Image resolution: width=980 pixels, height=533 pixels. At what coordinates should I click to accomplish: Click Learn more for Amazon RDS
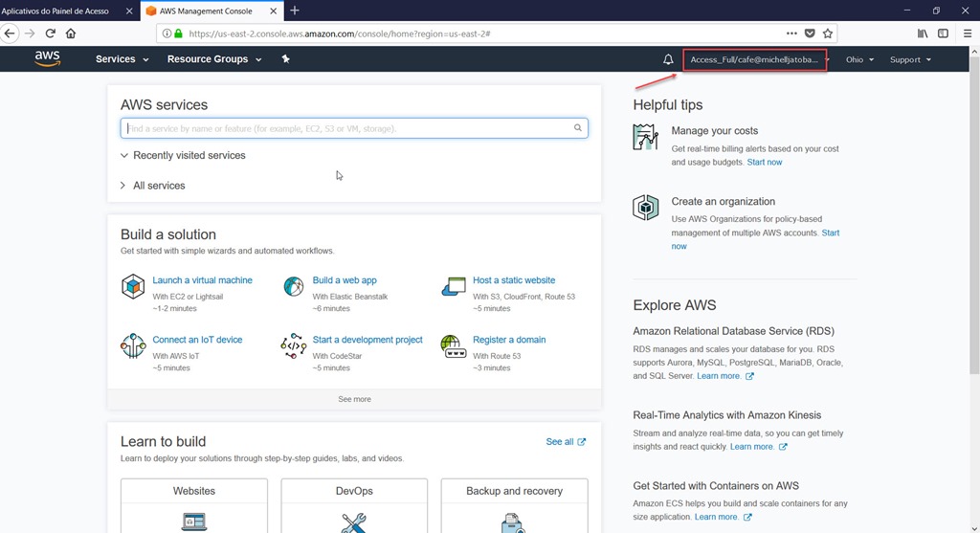pos(725,375)
